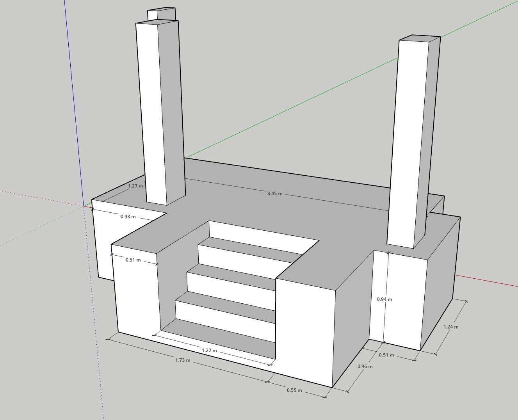Screen dimensions: 518x420
Task: Click the 0.55 m dimension label
Action: click(x=294, y=390)
